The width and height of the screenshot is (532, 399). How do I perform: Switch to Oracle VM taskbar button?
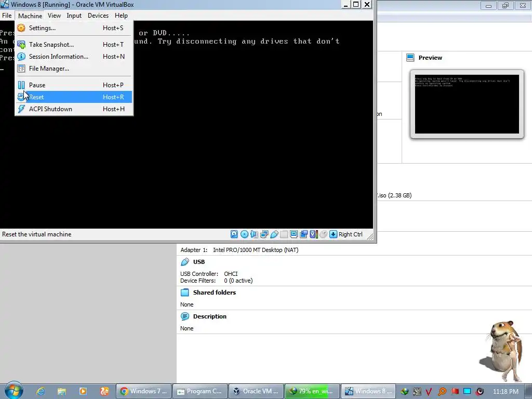[x=257, y=391]
